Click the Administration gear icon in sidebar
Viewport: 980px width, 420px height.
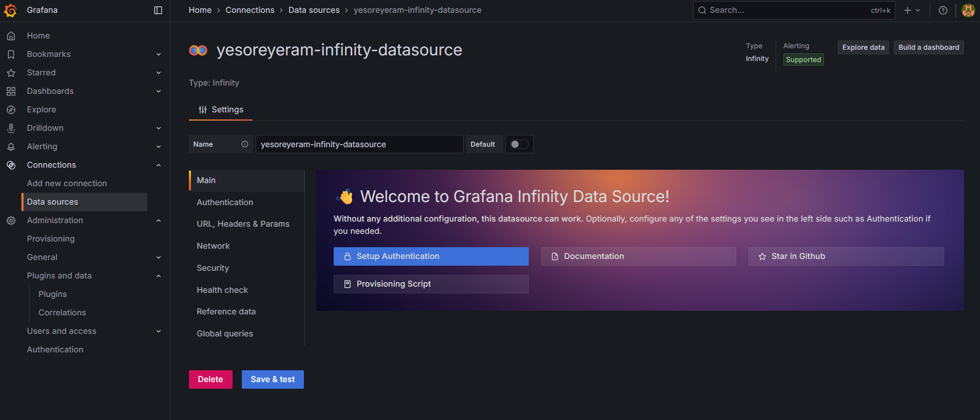click(x=11, y=221)
